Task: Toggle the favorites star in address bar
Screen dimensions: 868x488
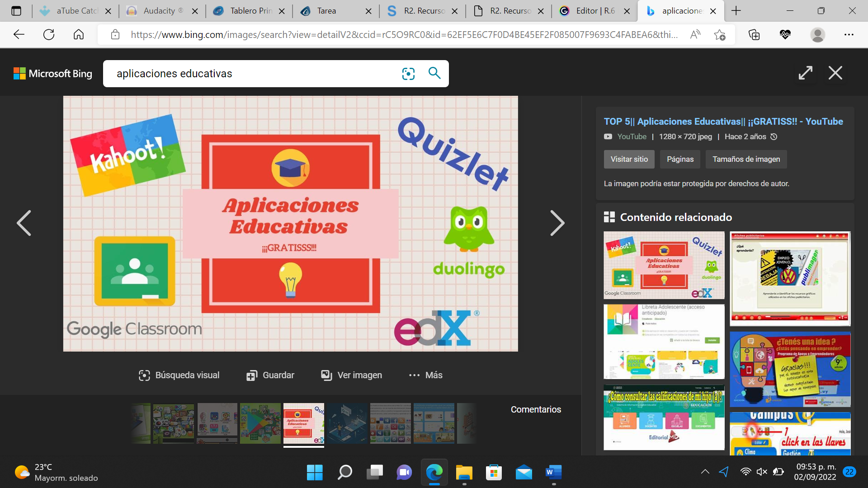Action: [721, 34]
